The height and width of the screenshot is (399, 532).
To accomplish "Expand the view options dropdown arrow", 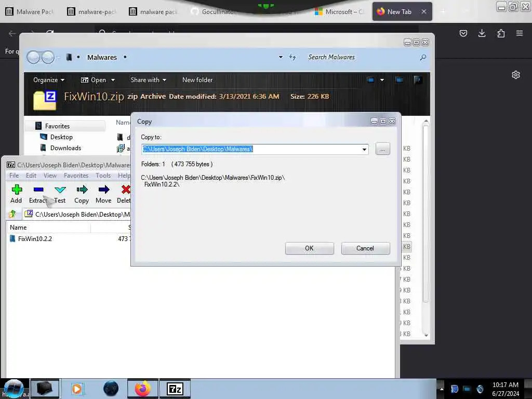I will click(x=382, y=80).
